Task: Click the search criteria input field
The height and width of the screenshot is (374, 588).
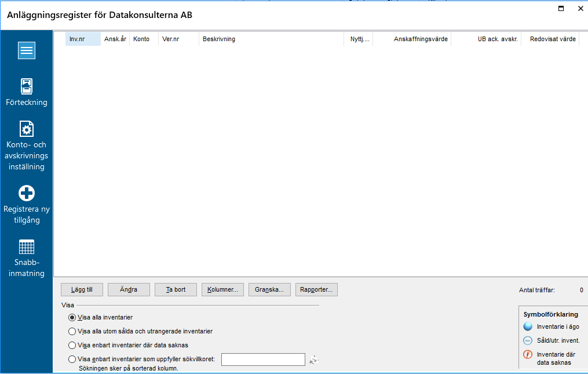Action: coord(263,360)
